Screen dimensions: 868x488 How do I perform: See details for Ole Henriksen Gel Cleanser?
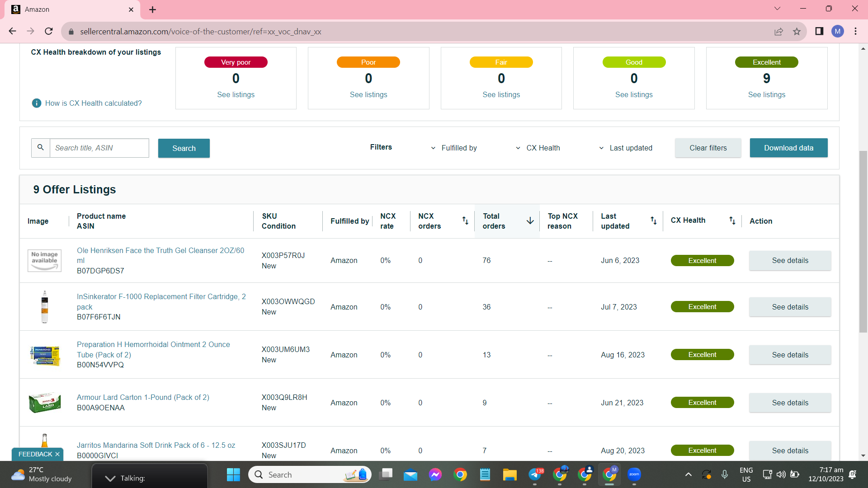pyautogui.click(x=790, y=261)
